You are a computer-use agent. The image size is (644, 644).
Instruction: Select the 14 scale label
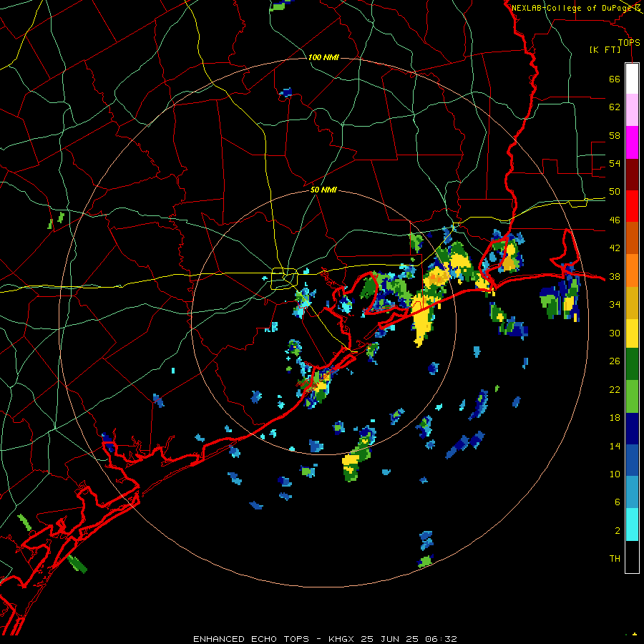[615, 446]
